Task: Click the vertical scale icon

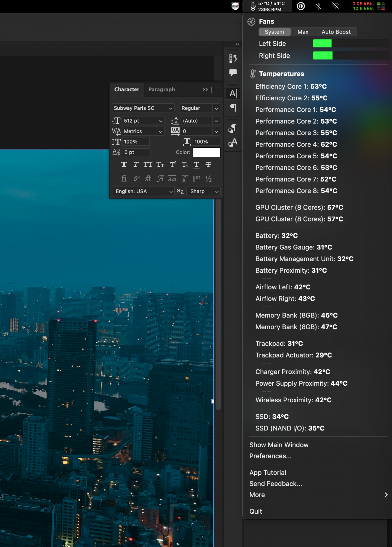Action: 116,142
